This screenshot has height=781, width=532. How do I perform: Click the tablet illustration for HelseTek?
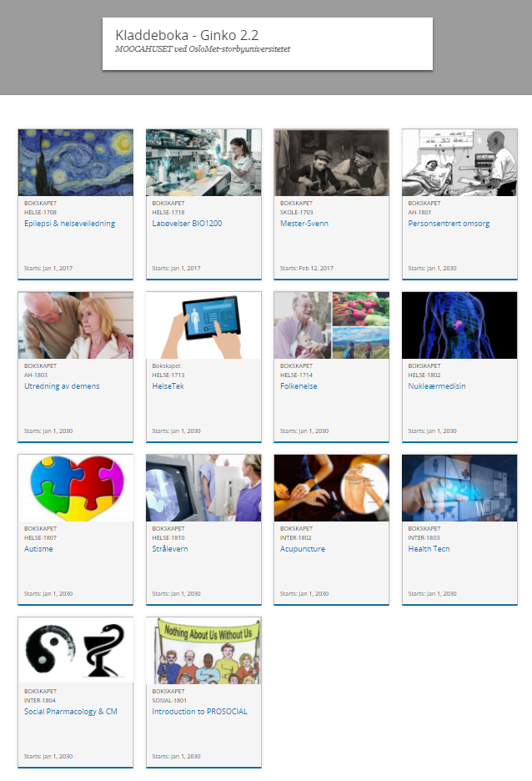coord(203,325)
